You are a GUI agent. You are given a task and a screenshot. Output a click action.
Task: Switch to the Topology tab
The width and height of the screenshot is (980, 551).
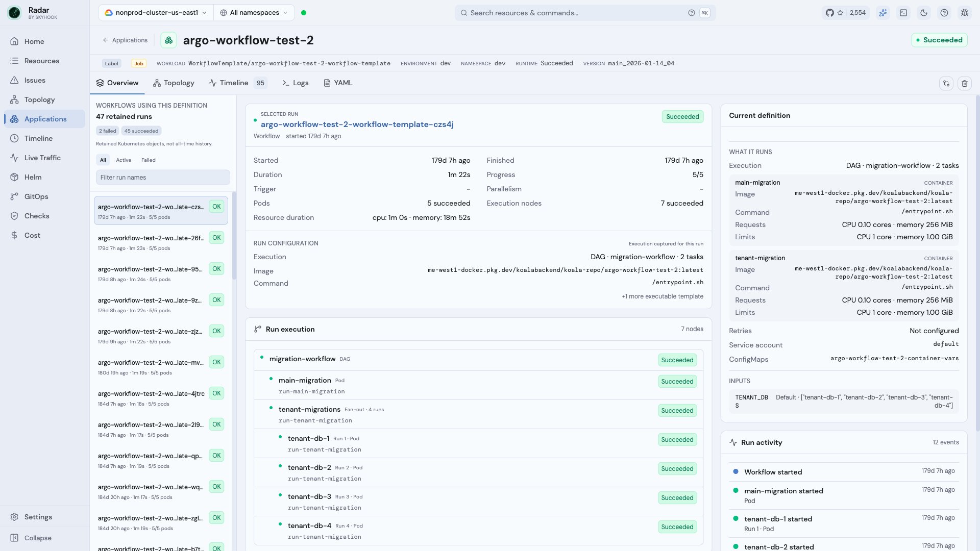point(174,83)
